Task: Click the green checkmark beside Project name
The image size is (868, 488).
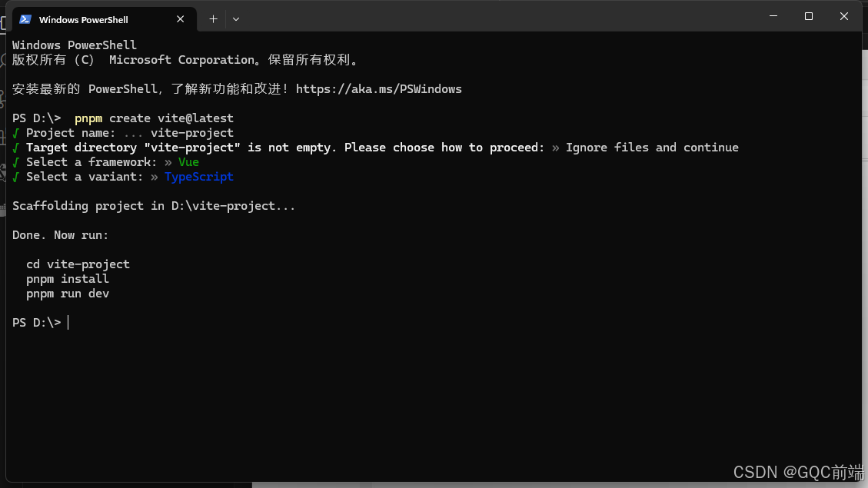Action: click(x=15, y=132)
